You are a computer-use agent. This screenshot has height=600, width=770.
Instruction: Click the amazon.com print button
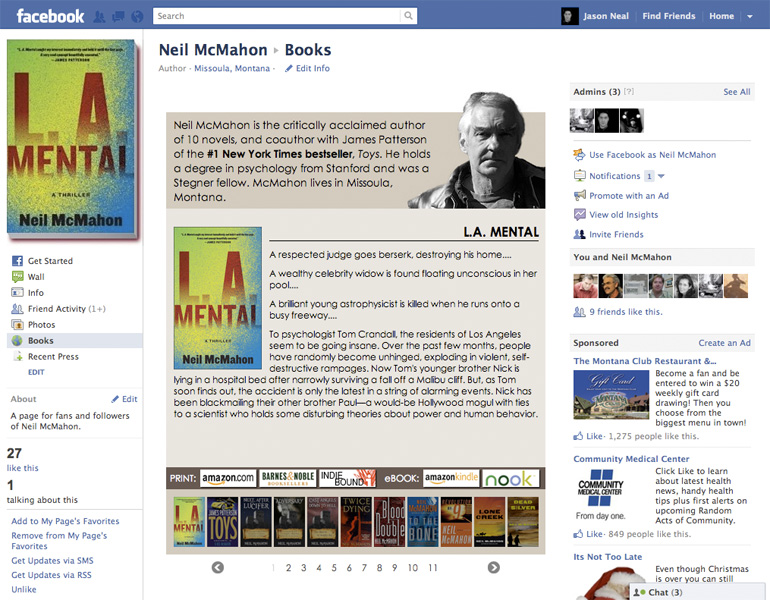pyautogui.click(x=228, y=478)
